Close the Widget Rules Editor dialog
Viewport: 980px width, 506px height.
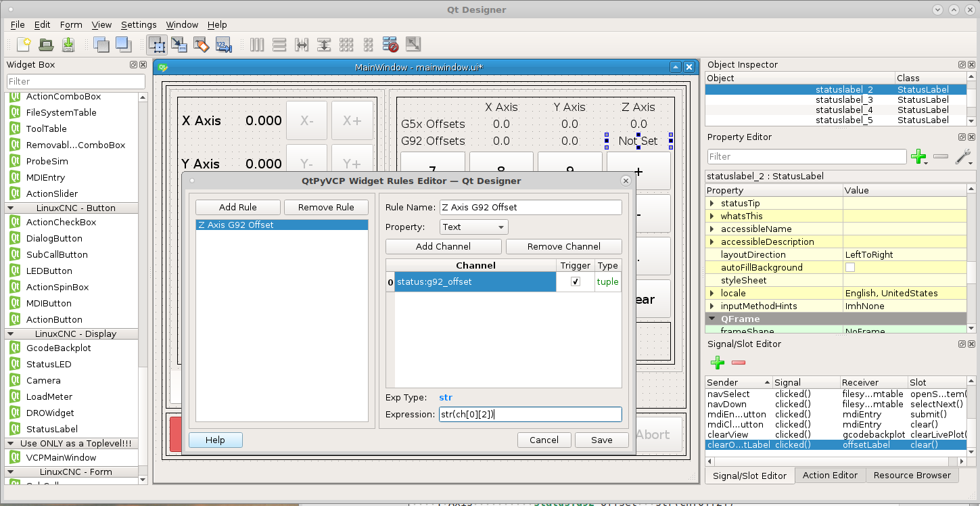[x=626, y=181]
